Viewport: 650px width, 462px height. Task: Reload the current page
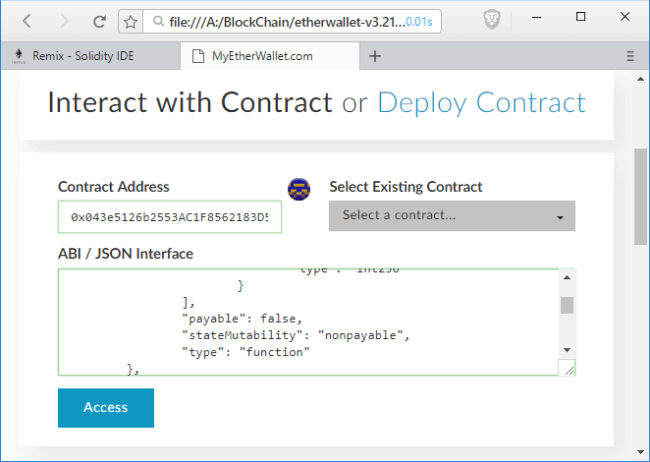pos(98,20)
